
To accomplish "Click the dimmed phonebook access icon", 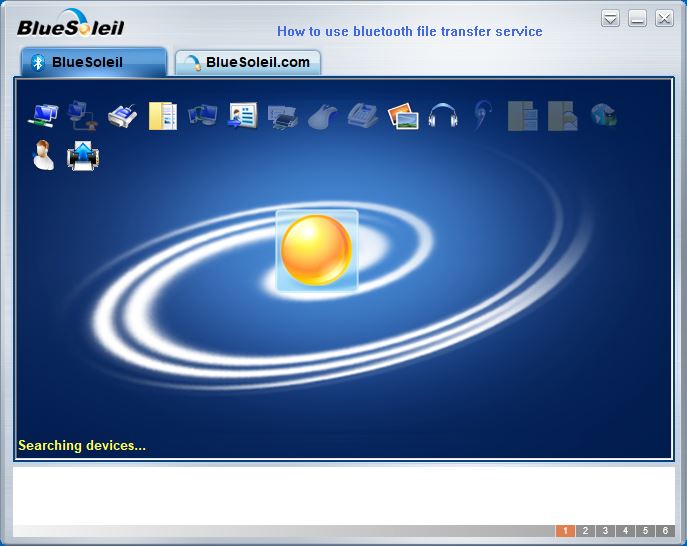I will (523, 116).
